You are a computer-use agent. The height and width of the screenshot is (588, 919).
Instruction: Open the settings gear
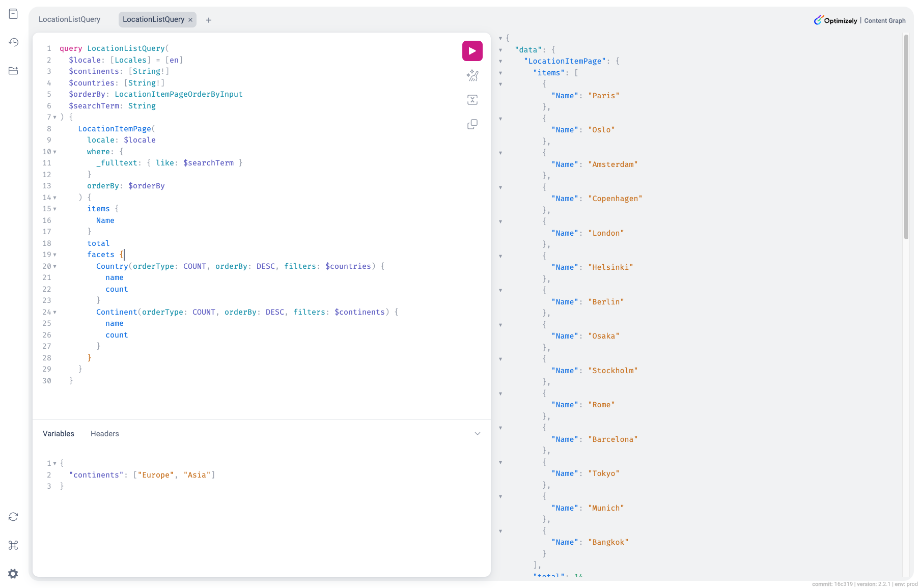click(x=13, y=574)
